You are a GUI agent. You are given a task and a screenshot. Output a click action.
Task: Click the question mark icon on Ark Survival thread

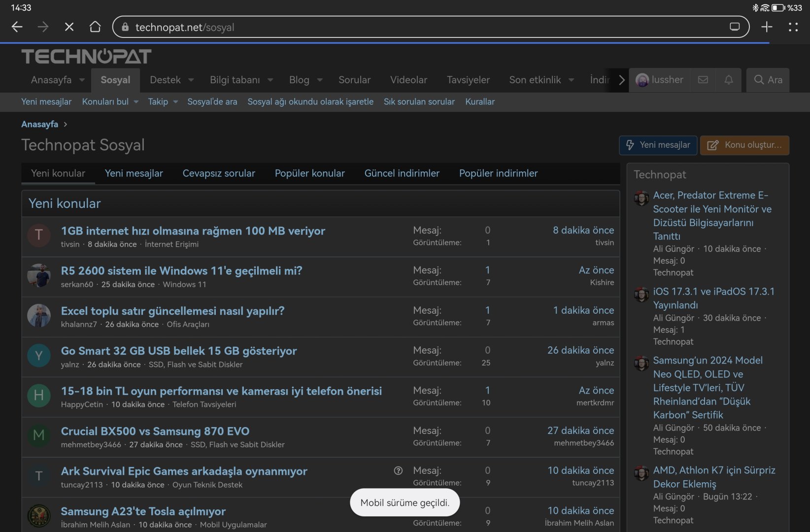[x=398, y=470]
